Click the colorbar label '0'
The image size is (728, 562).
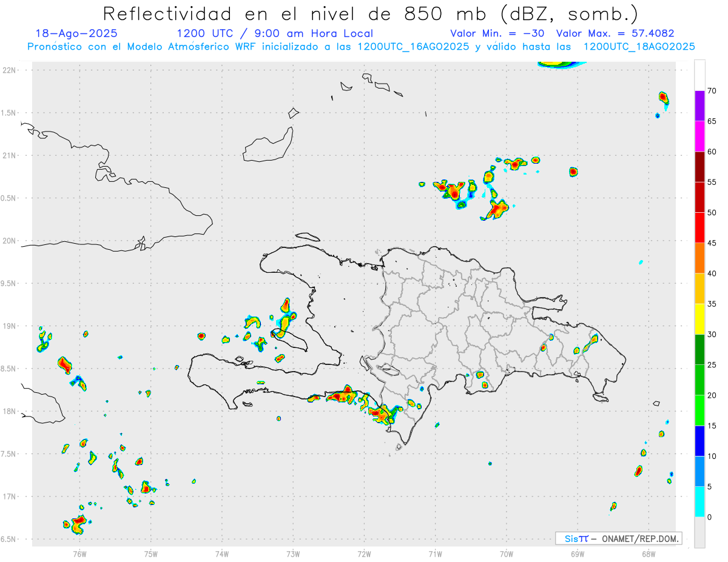click(710, 517)
